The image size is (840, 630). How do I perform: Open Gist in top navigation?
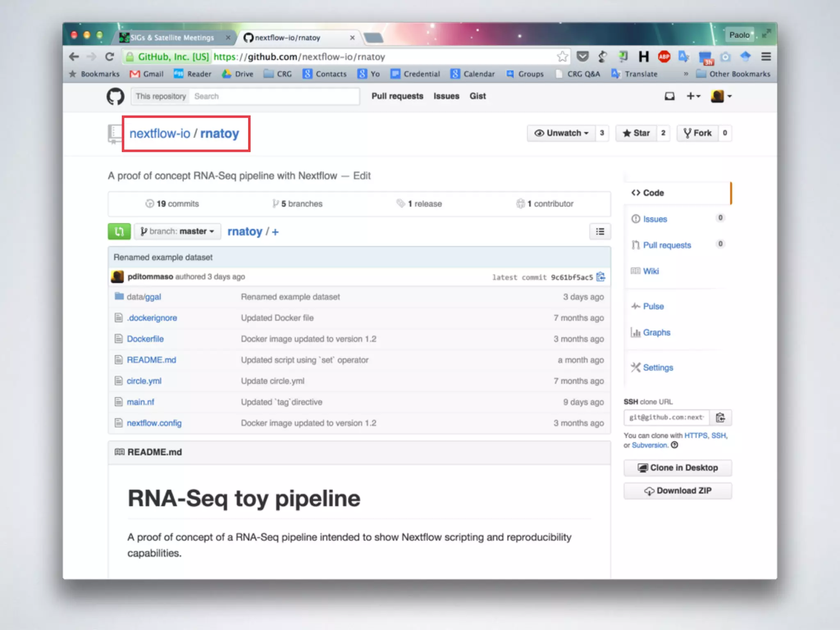point(478,96)
